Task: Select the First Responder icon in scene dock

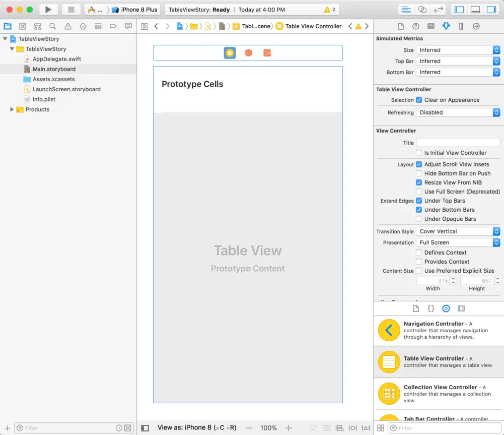Action: (248, 53)
